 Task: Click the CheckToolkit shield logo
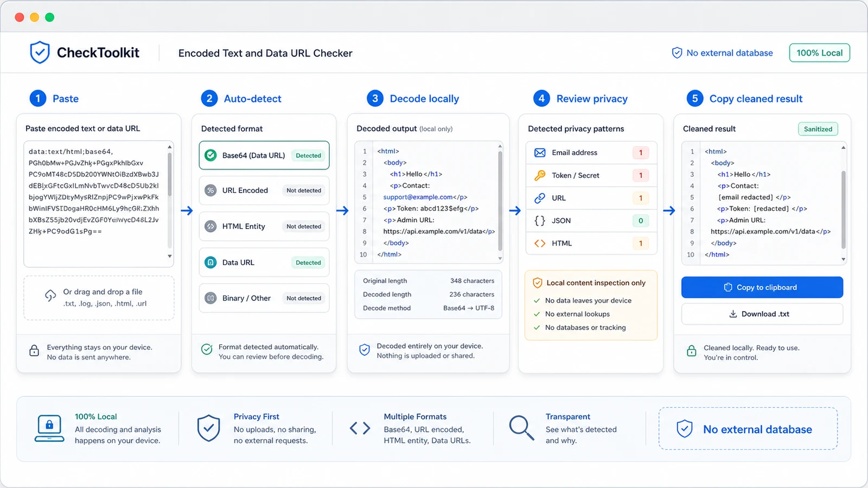click(40, 53)
